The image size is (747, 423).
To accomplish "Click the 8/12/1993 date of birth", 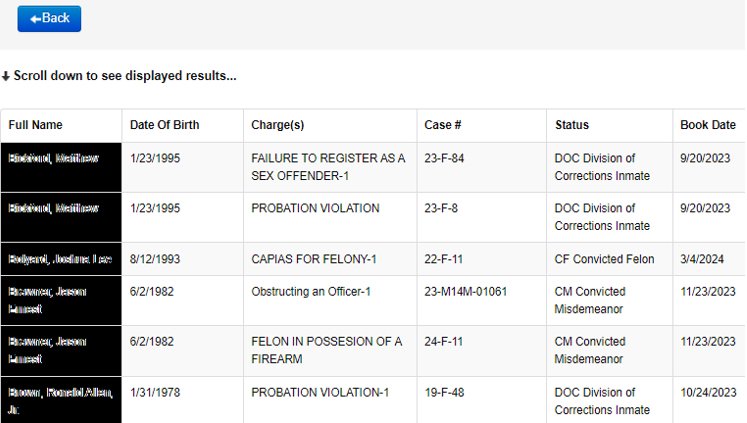I will (x=156, y=259).
